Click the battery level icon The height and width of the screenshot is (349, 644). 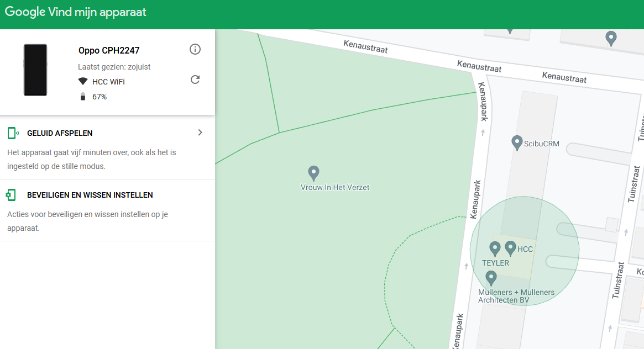pyautogui.click(x=83, y=97)
